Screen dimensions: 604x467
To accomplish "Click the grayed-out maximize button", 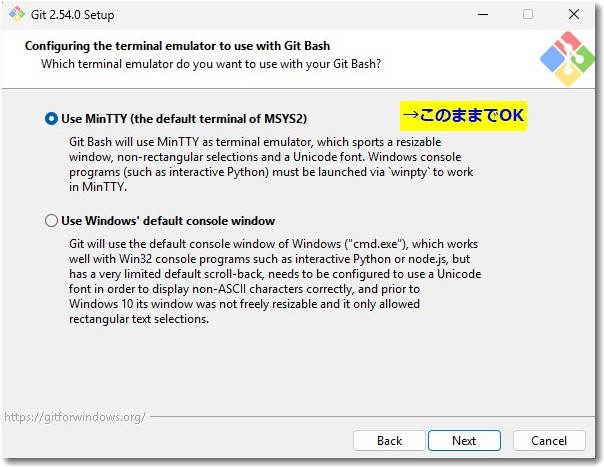I will (x=528, y=15).
